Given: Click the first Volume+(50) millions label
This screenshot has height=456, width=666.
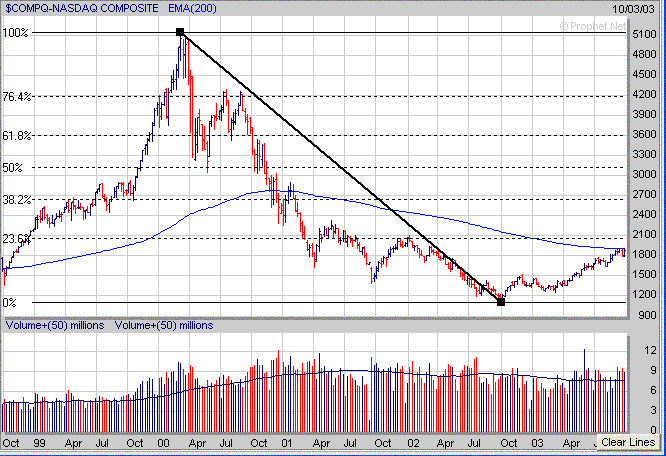Looking at the screenshot, I should [x=55, y=325].
